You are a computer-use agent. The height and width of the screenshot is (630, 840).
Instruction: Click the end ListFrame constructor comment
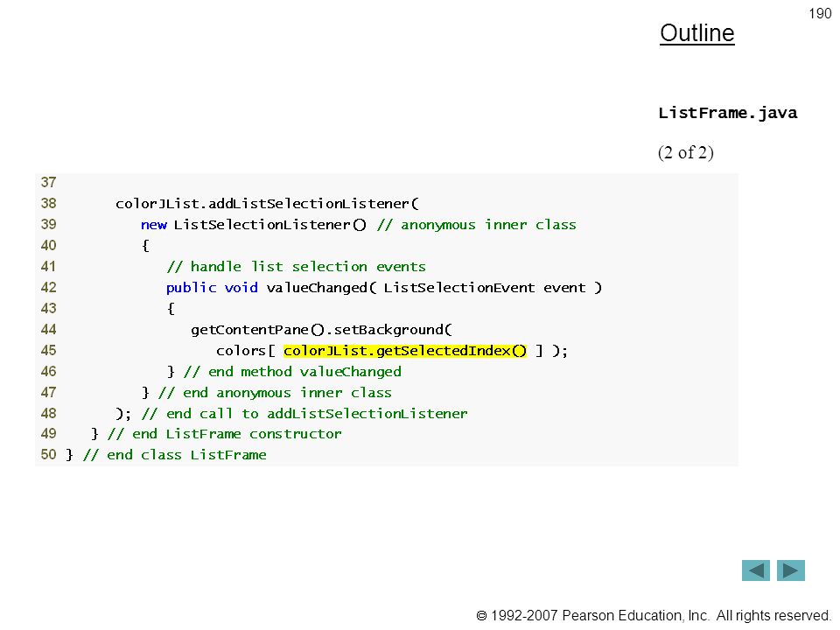tap(224, 434)
